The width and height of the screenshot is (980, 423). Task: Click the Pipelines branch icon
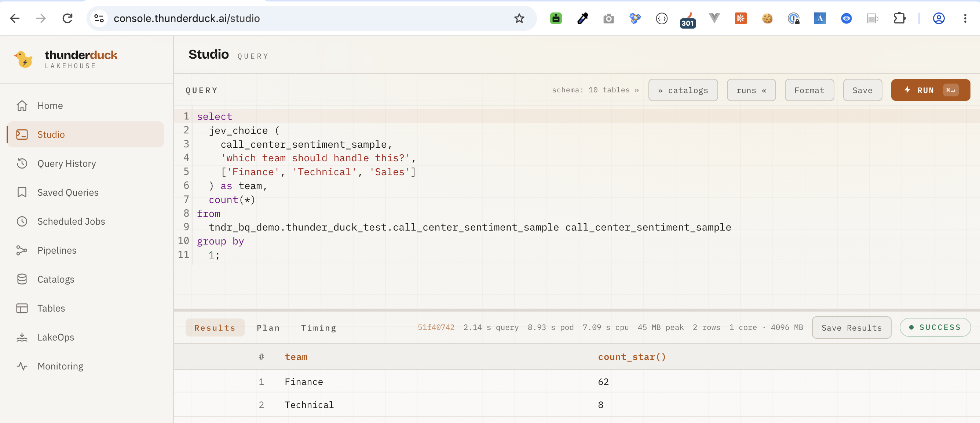22,250
